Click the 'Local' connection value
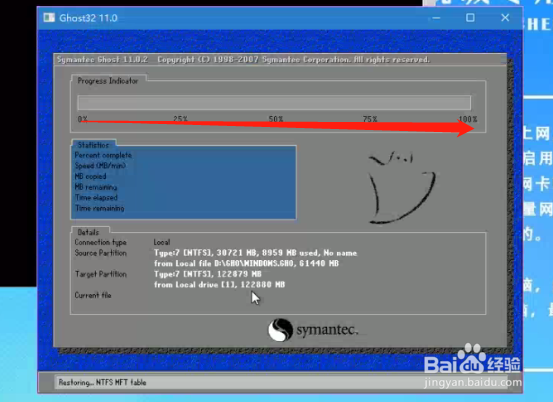This screenshot has height=402, width=553. 162,242
